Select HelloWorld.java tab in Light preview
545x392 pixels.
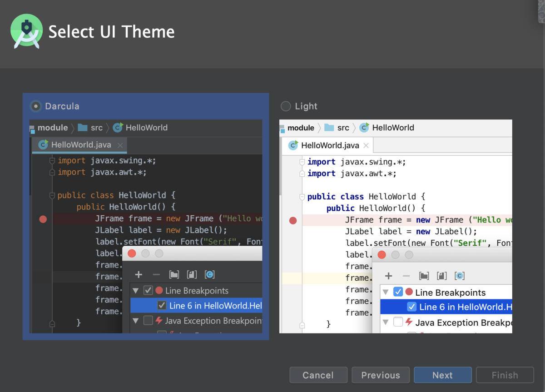pyautogui.click(x=327, y=145)
